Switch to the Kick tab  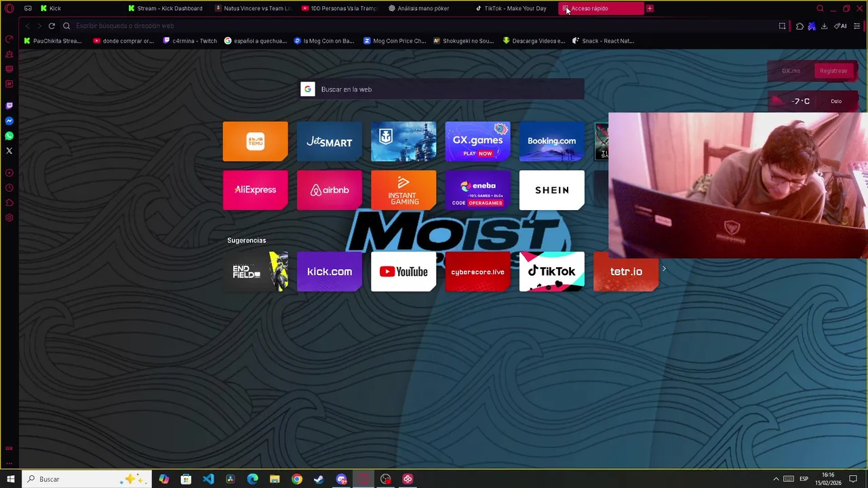click(x=80, y=8)
